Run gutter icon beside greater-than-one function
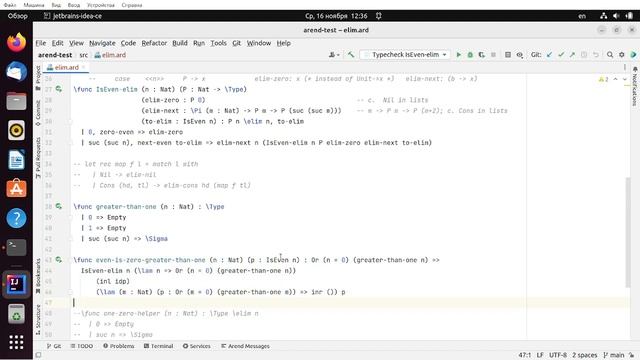 click(59, 207)
